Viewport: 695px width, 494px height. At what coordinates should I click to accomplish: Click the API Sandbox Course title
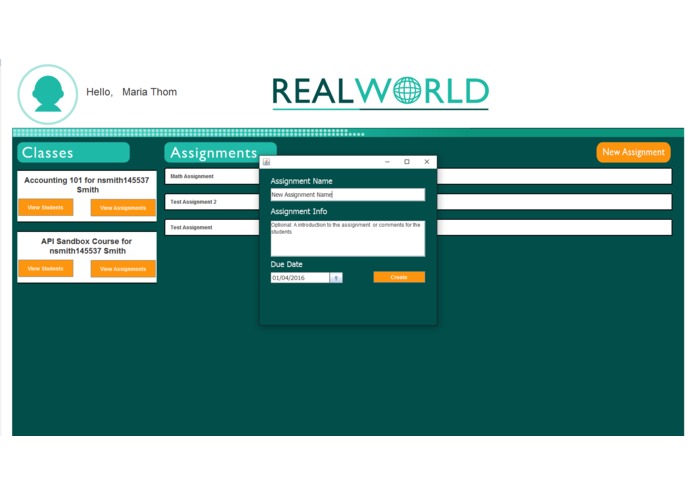click(87, 246)
